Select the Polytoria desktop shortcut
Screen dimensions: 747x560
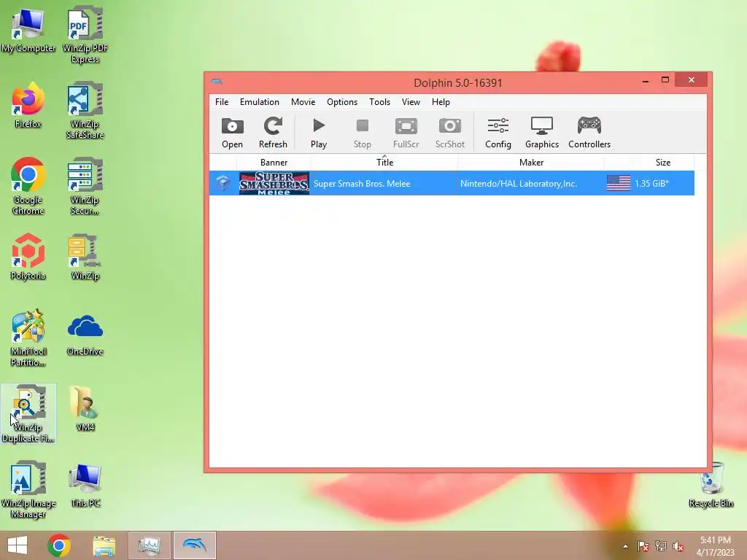pos(28,257)
